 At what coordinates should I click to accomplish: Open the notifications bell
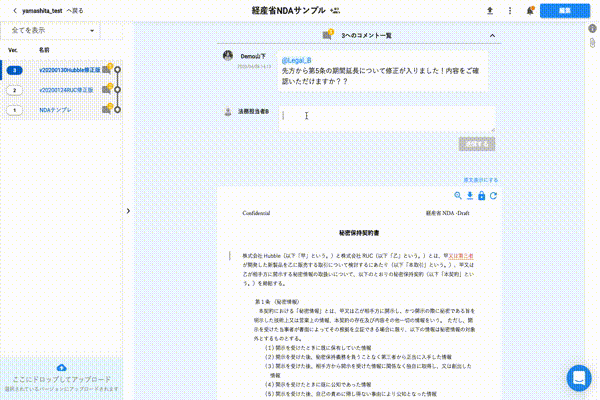[530, 11]
